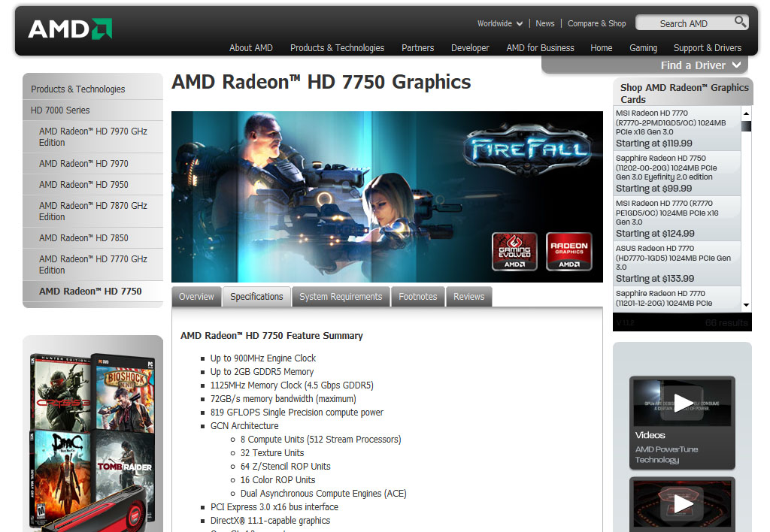Open Sapphire Radeon HD 7750 $99.99 listing

click(x=677, y=174)
